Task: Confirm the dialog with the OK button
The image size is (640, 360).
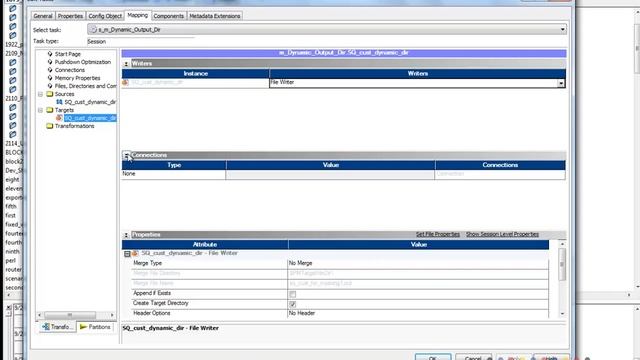Action: coord(433,358)
